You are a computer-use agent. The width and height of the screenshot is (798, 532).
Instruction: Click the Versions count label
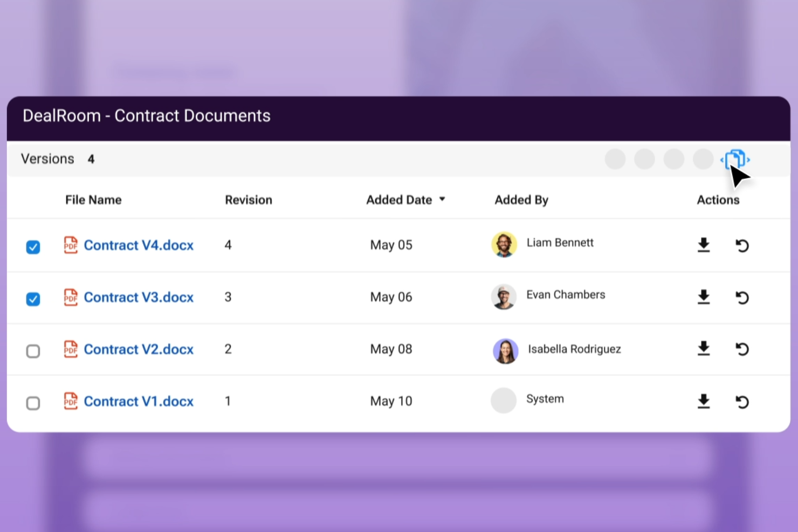(x=48, y=158)
